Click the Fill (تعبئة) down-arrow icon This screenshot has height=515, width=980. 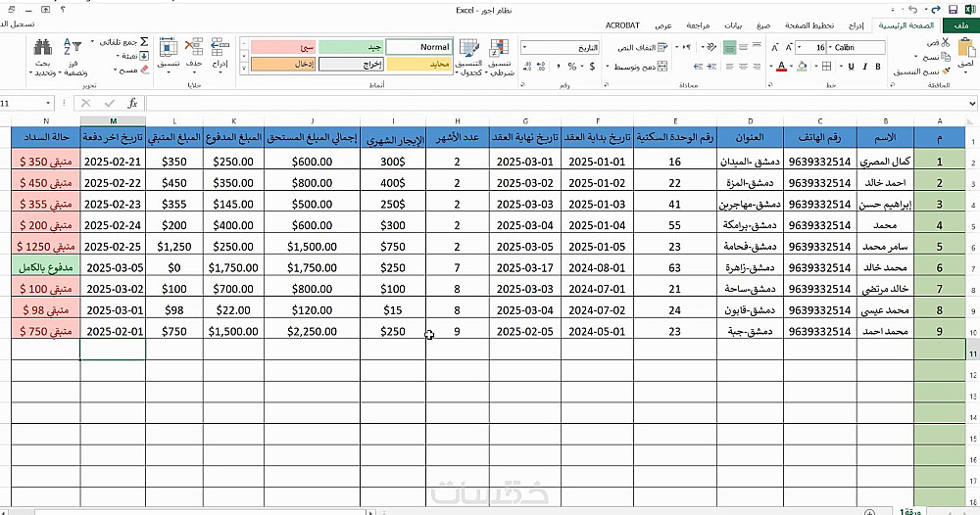tap(144, 56)
